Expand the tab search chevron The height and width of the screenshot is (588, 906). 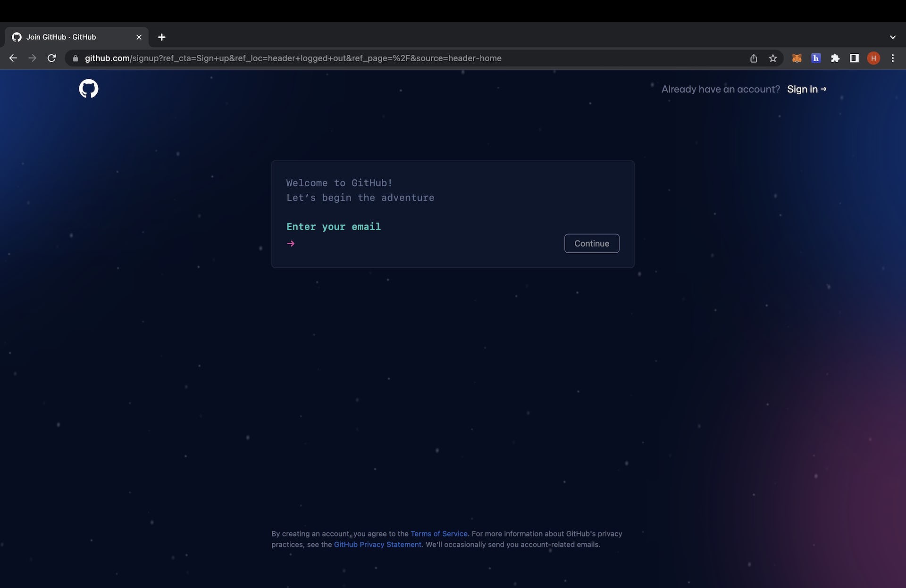(x=892, y=37)
